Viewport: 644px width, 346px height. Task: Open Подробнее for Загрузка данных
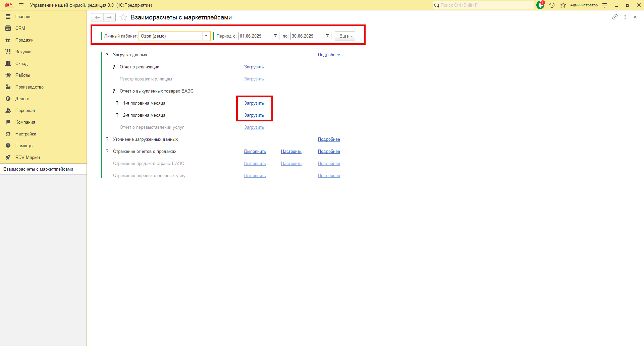(x=329, y=55)
